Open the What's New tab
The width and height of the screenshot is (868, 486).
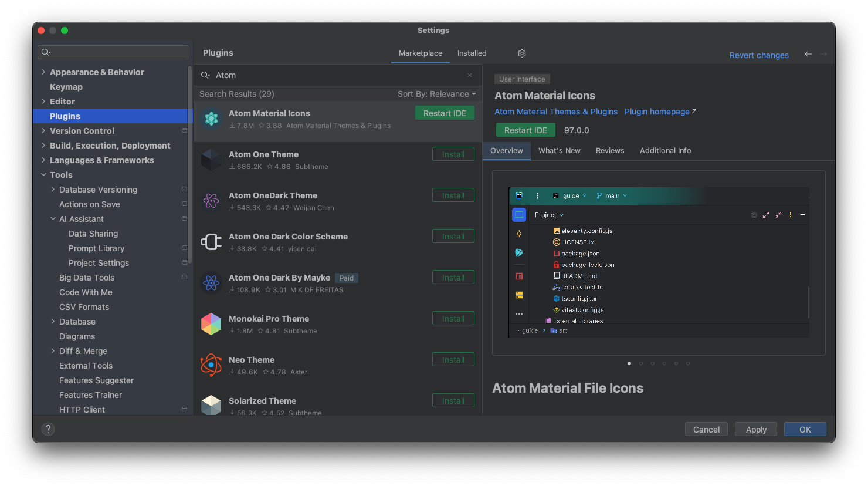(x=560, y=151)
